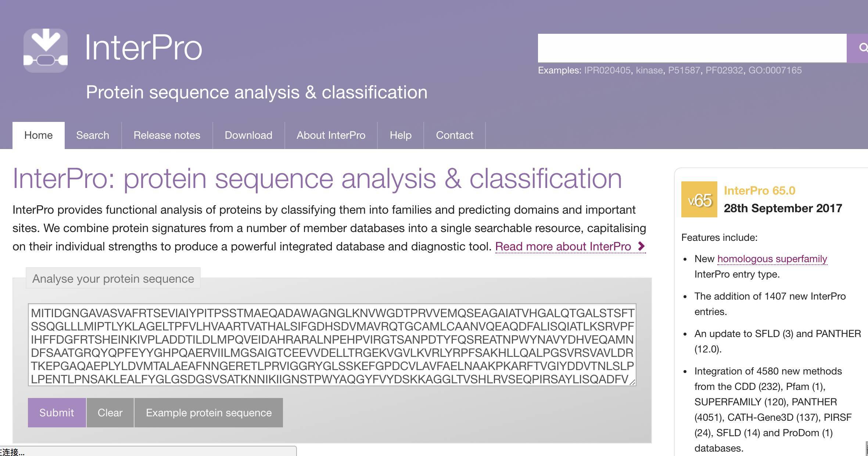
Task: Open the About InterPro tab
Action: click(331, 135)
